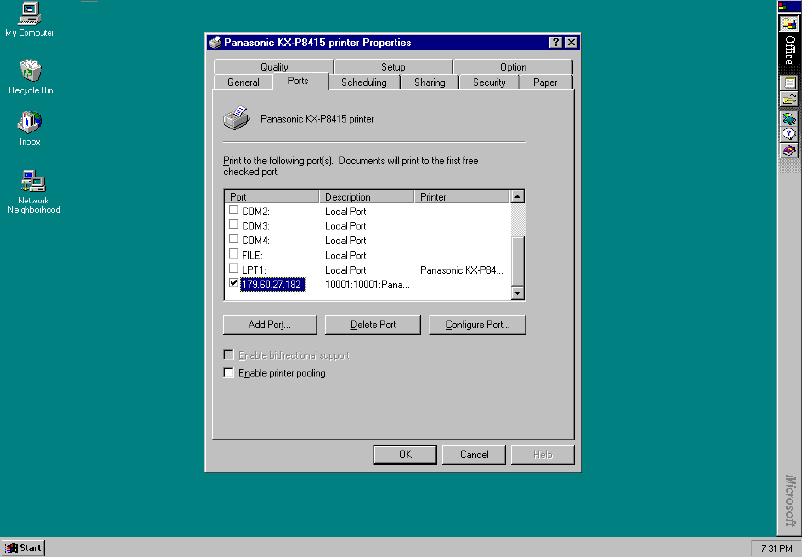Click the question mark help icon in title bar

coord(555,43)
